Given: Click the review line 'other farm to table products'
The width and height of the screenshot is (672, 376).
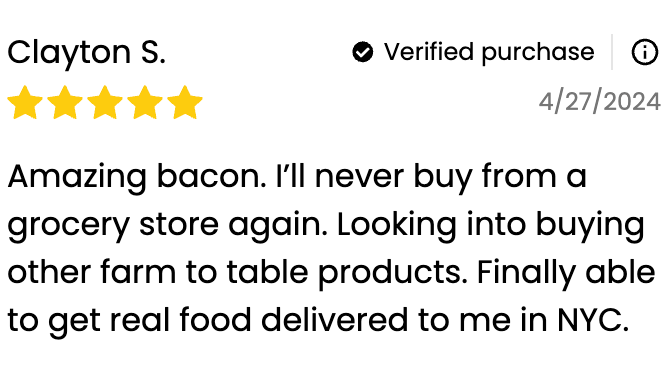Looking at the screenshot, I should coord(331,273).
